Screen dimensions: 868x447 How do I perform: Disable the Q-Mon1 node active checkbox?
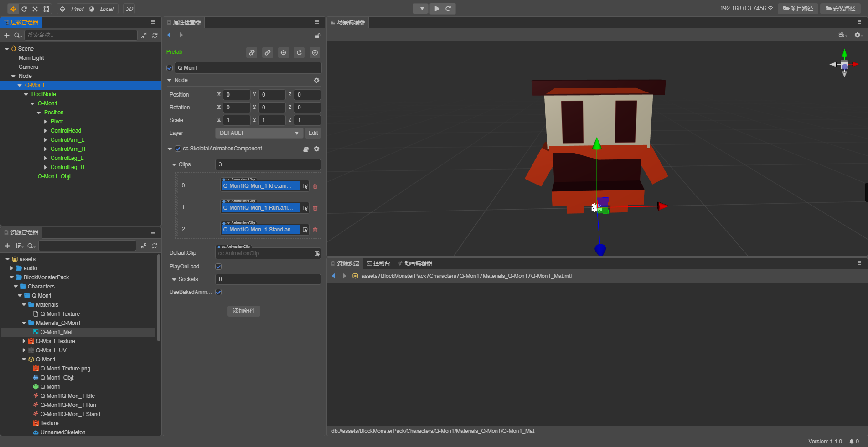[170, 68]
